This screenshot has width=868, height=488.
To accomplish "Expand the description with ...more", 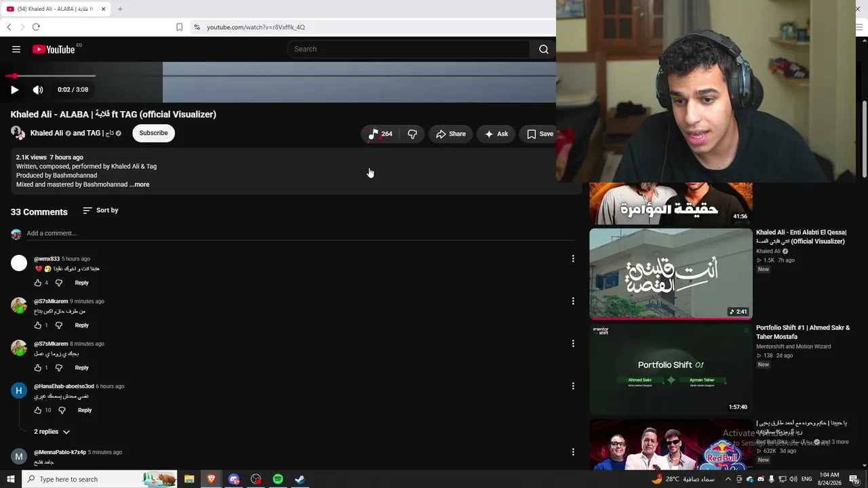I will click(139, 184).
